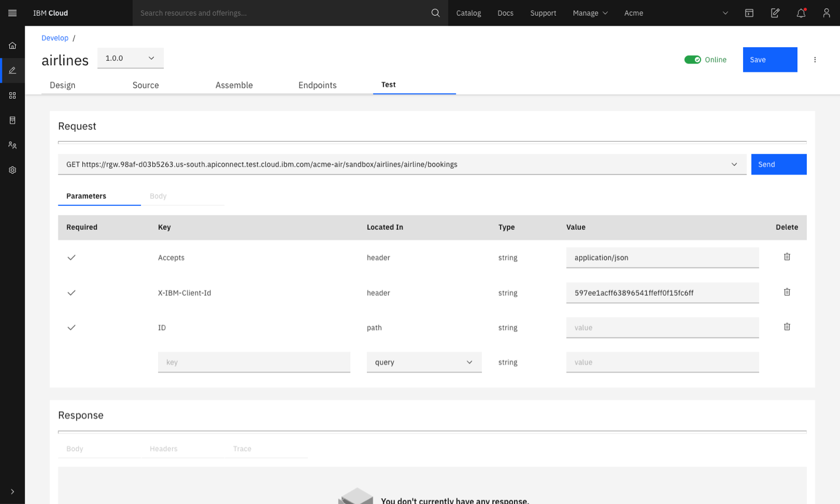Open the Support link
This screenshot has width=840, height=504.
click(543, 13)
